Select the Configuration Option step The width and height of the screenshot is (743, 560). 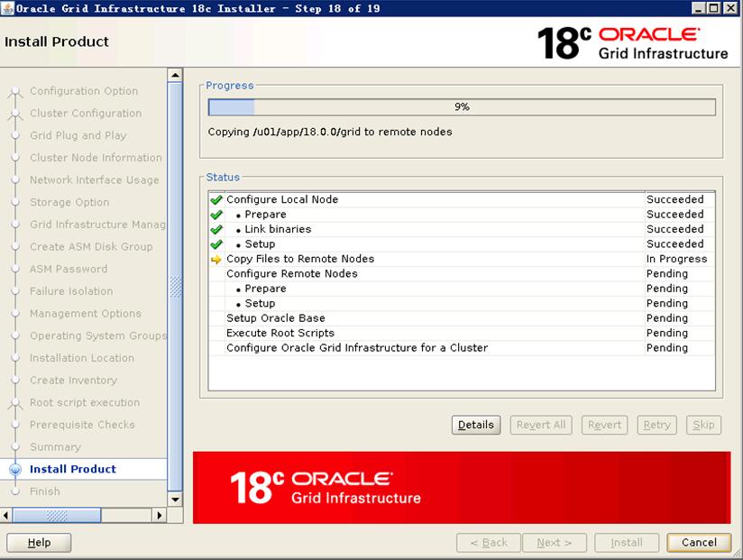(x=84, y=91)
